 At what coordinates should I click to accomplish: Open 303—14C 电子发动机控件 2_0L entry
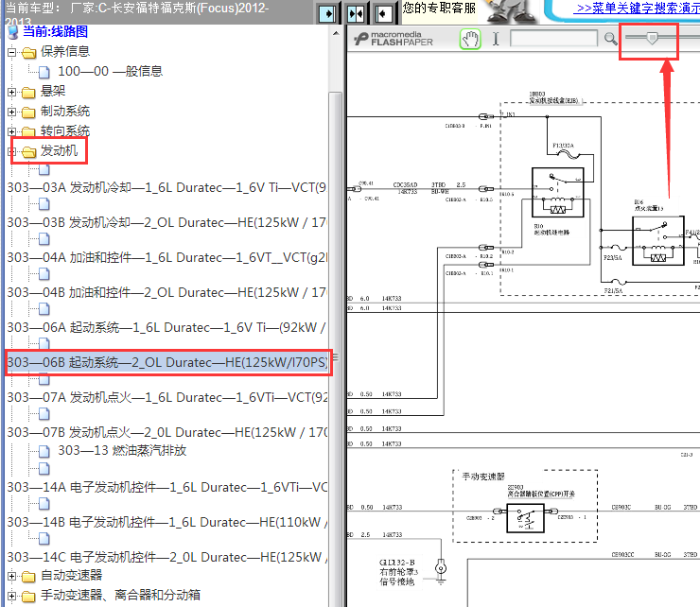click(167, 557)
